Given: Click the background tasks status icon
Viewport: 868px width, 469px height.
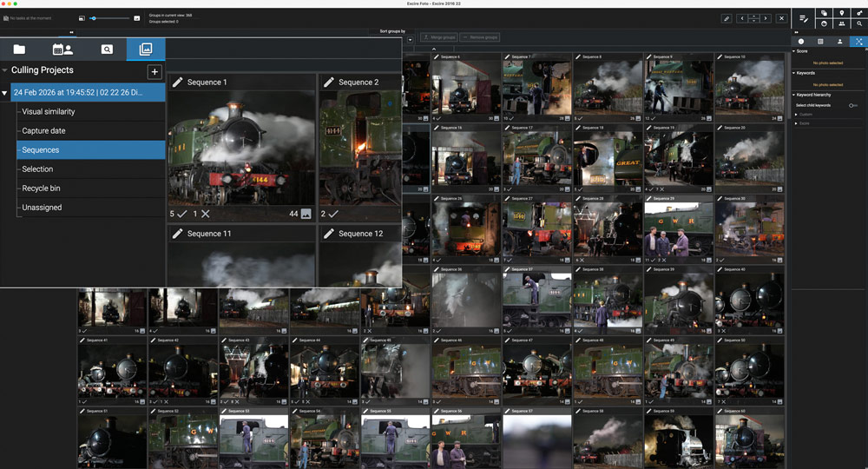Looking at the screenshot, I should 5,18.
